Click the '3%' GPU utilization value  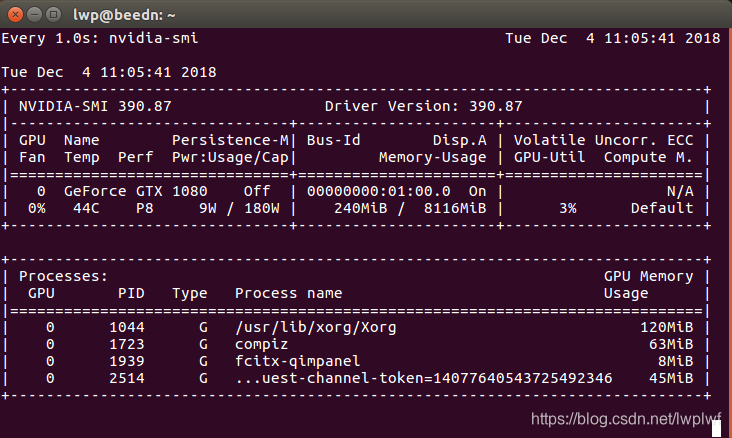click(568, 208)
